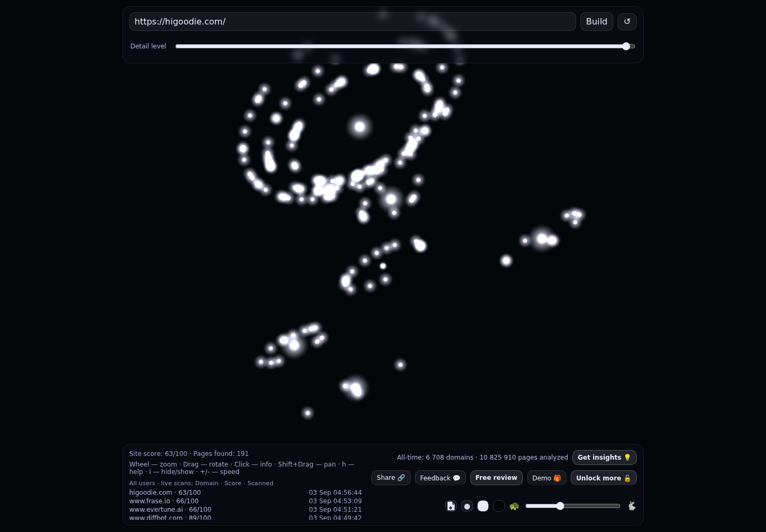Launch the Demo button
The image size is (766, 532).
pyautogui.click(x=547, y=478)
